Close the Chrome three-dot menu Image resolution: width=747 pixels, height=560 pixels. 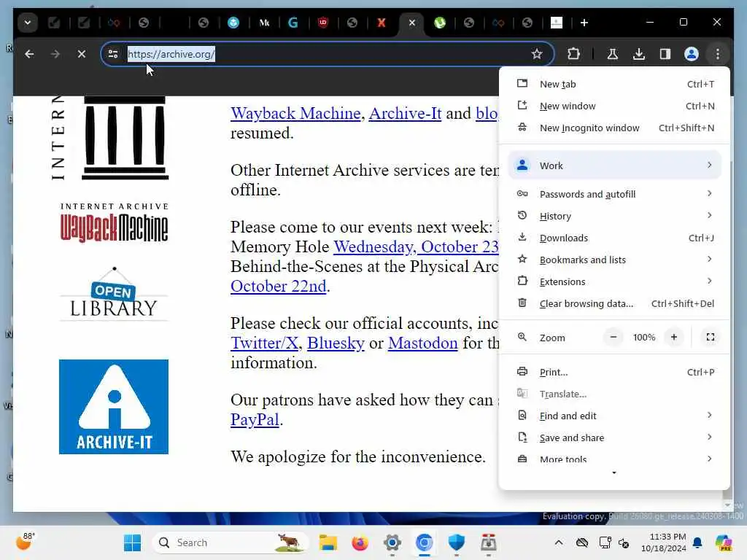(x=718, y=54)
